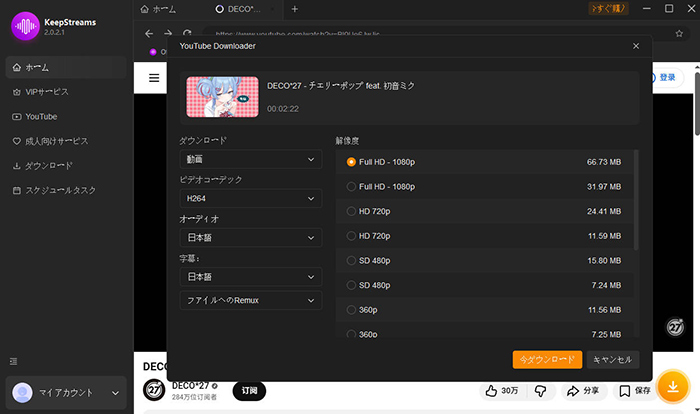The width and height of the screenshot is (700, 414).
Task: Select Full HD - 1080p 66.73 MB option
Action: pyautogui.click(x=484, y=162)
